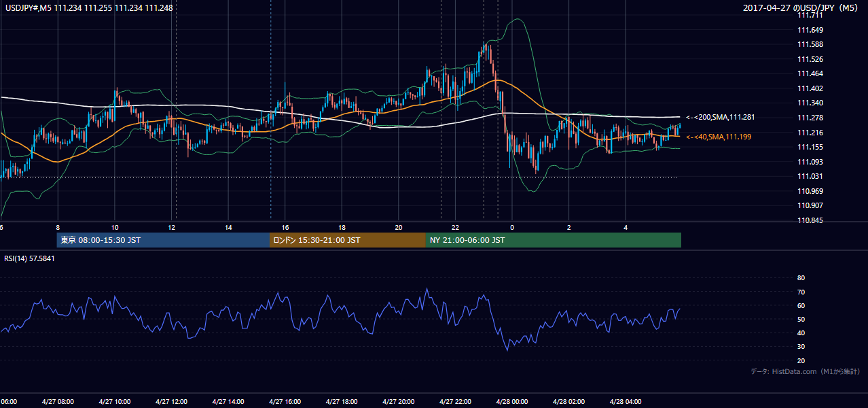This screenshot has width=868, height=408.
Task: Click RSI scale level 20 on right axis
Action: coord(801,360)
